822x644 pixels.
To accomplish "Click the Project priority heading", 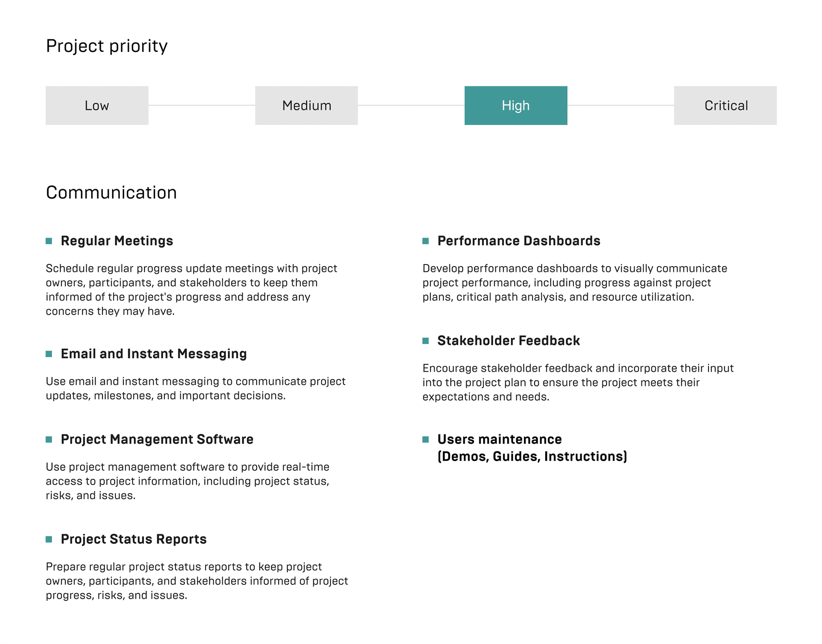I will [107, 47].
